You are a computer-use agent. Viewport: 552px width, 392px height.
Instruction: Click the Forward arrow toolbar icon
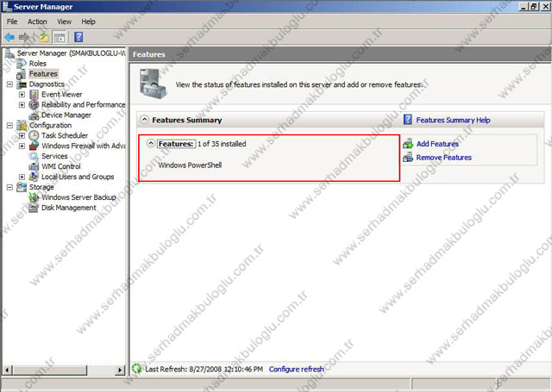pyautogui.click(x=24, y=37)
